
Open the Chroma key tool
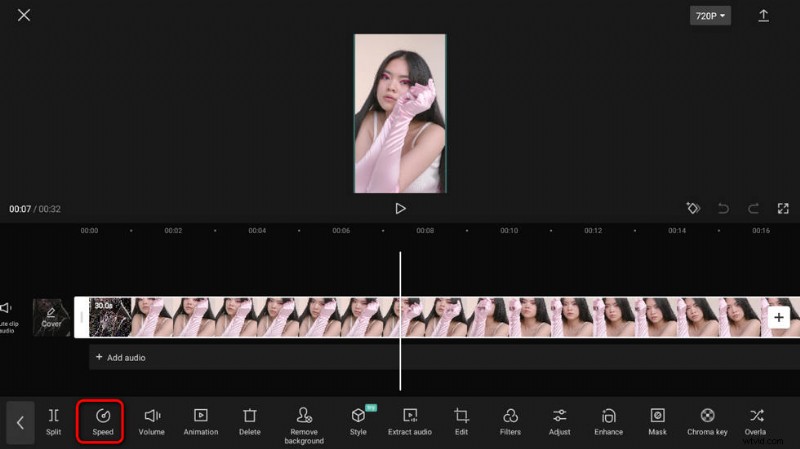[707, 422]
